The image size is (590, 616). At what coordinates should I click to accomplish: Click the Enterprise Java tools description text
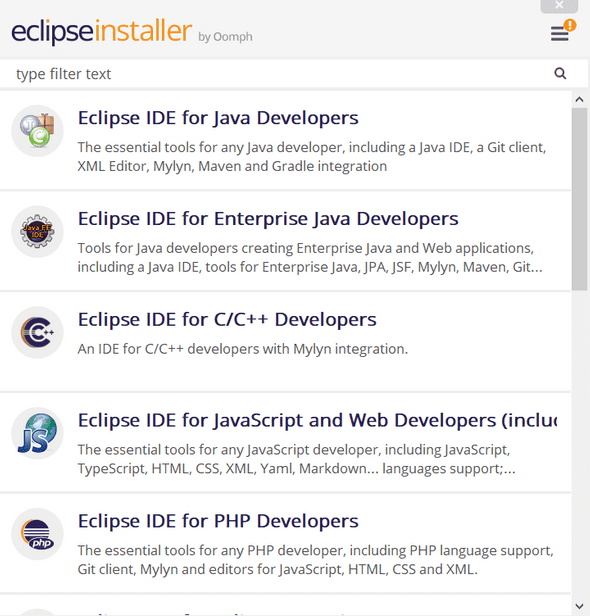coord(310,258)
